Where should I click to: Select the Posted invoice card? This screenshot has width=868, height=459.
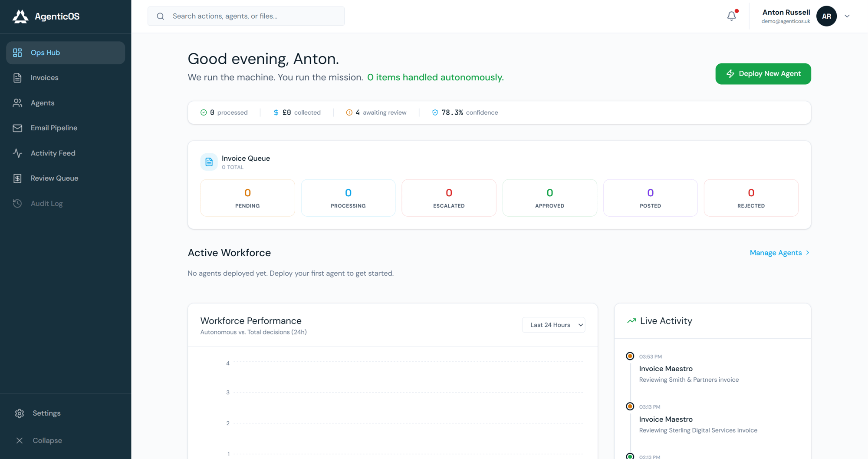[650, 198]
